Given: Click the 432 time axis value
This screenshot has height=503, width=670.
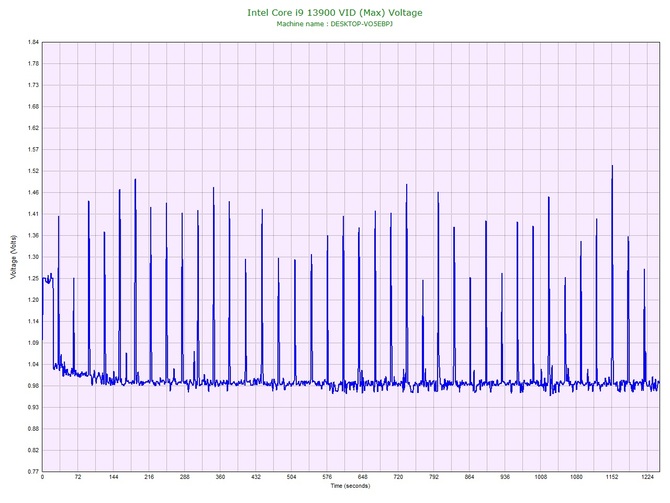Looking at the screenshot, I should pos(256,477).
